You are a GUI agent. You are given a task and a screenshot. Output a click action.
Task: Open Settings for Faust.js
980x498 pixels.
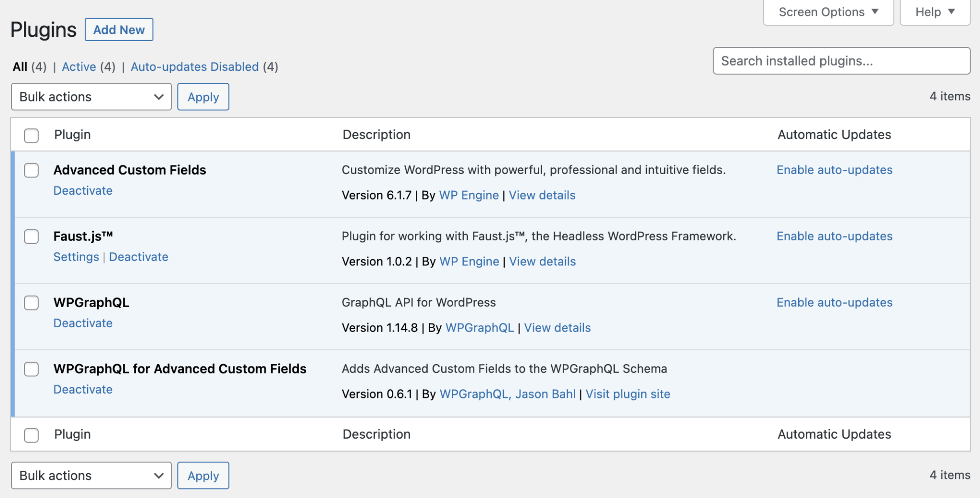coord(76,257)
